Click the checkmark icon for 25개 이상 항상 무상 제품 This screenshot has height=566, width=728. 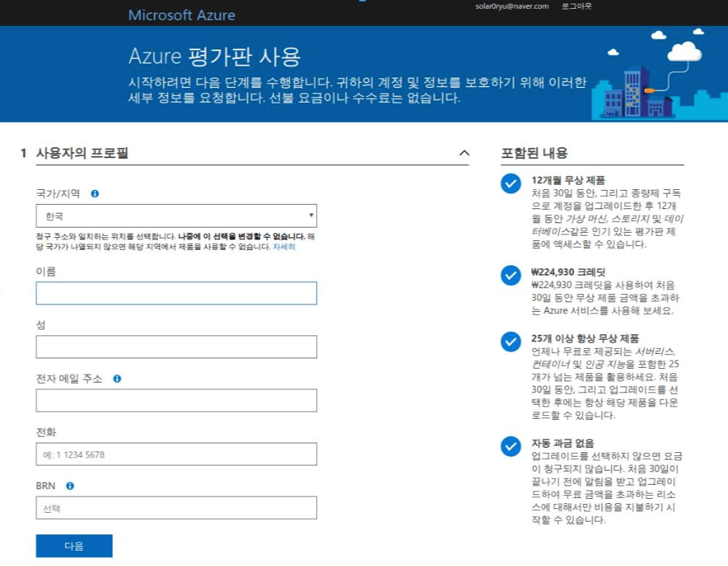[x=511, y=341]
